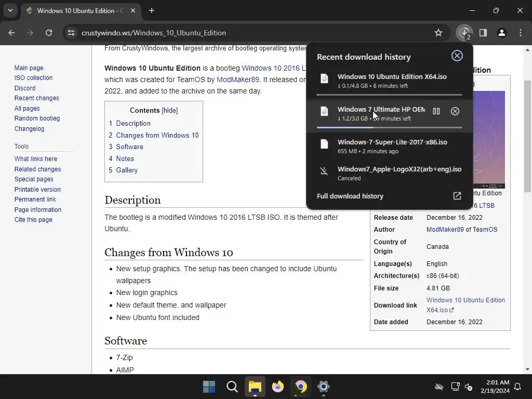Viewport: 532px width, 399px height.
Task: Click canceled download icon for Windows7_Apple-LogoX32
Action: coord(324,170)
